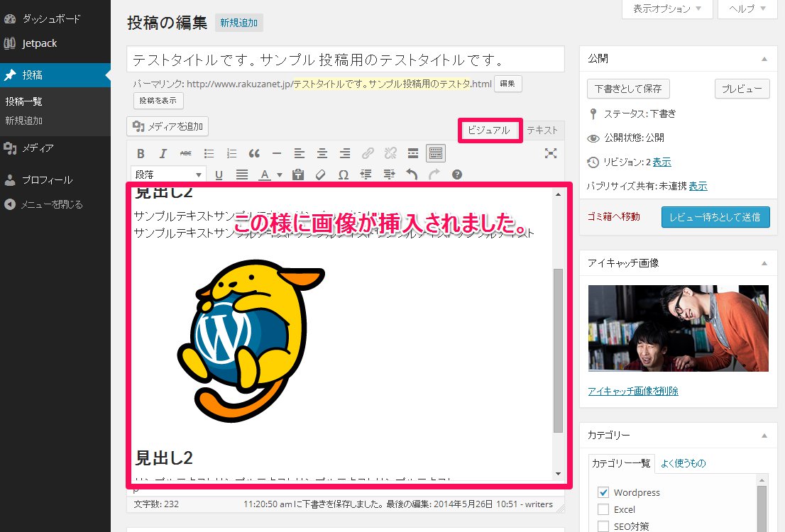Click into the post title field
This screenshot has height=532, width=785.
pos(346,60)
